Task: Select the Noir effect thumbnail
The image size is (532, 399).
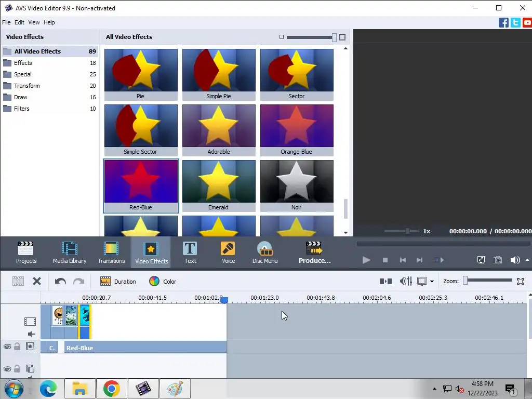Action: pyautogui.click(x=297, y=185)
